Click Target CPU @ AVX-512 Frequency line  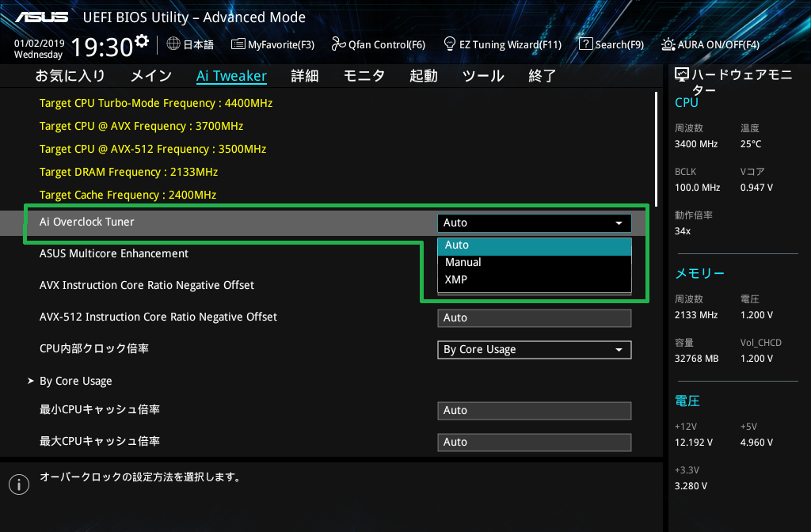(153, 149)
